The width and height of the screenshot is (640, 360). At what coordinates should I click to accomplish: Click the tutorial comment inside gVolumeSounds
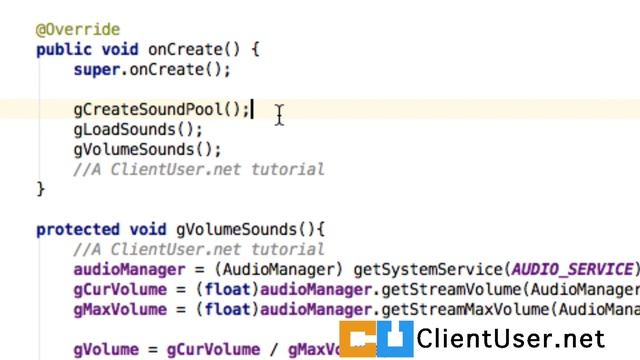pyautogui.click(x=199, y=249)
